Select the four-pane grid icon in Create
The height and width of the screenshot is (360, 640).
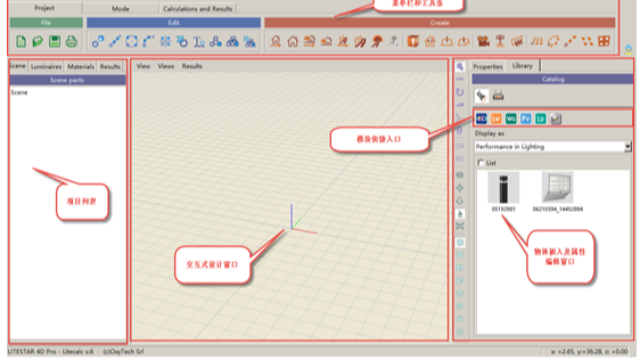pyautogui.click(x=604, y=41)
